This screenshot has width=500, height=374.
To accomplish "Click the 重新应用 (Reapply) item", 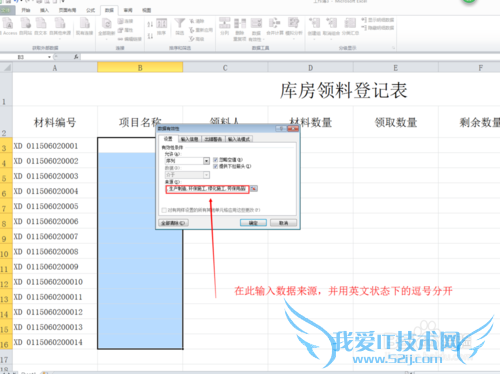I will point(201,30).
